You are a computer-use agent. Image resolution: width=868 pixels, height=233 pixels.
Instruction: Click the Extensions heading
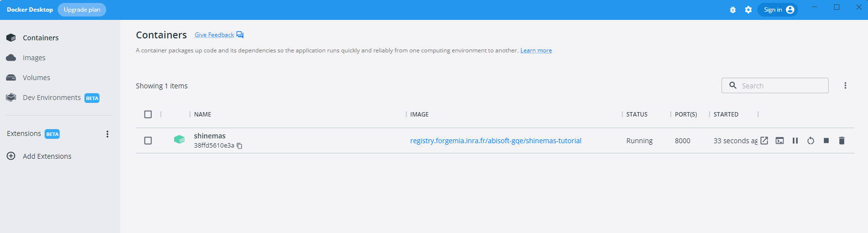coord(24,133)
